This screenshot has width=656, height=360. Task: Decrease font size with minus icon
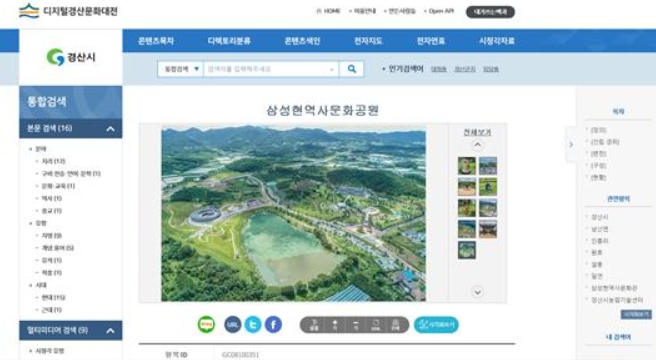click(x=355, y=325)
